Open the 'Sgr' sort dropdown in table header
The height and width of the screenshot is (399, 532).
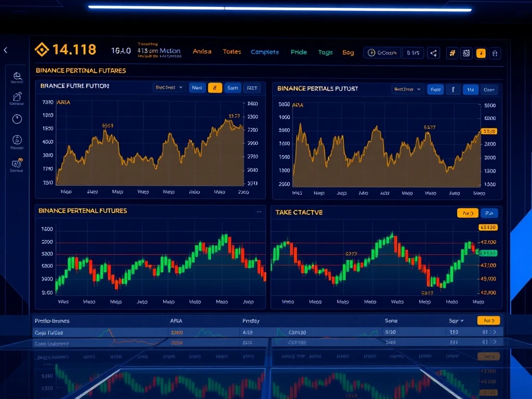tap(456, 321)
